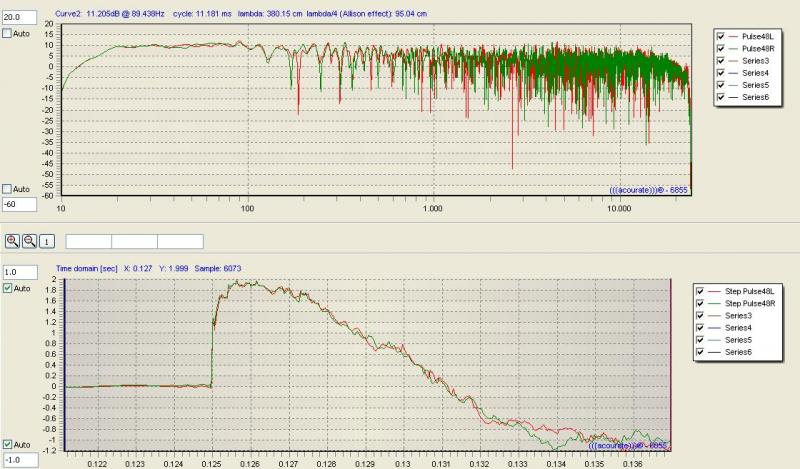The height and width of the screenshot is (469, 800).
Task: Hide the Step Pulse48R curve
Action: 700,303
